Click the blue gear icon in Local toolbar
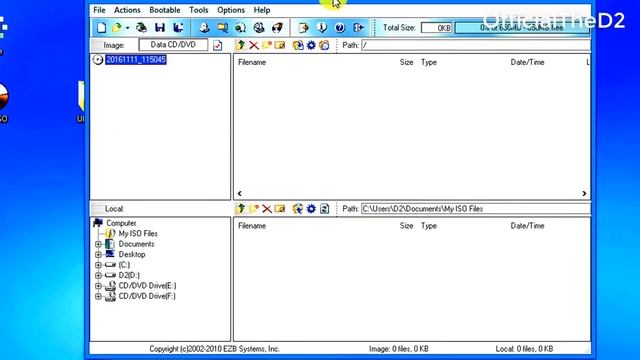The image size is (640, 360). [x=311, y=209]
